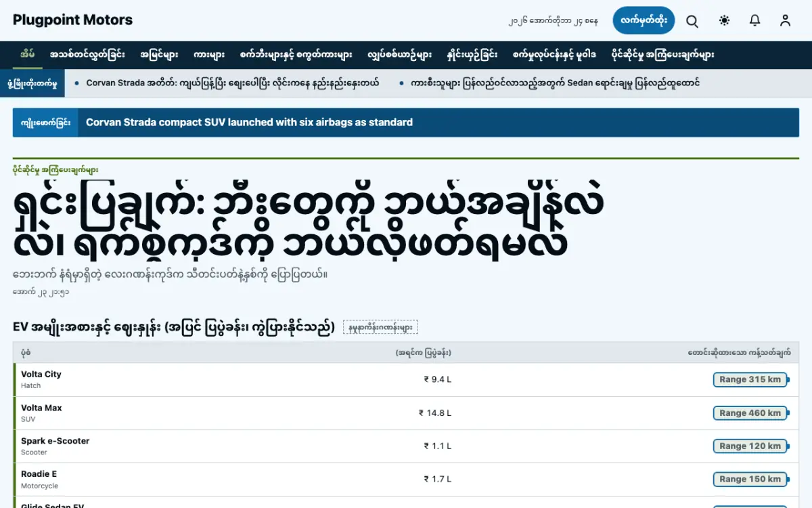Image resolution: width=812 pixels, height=508 pixels.
Task: Open စက်မှုလုပ်ငန်းနှင့် မူဝါဒ nav item
Action: click(x=555, y=54)
